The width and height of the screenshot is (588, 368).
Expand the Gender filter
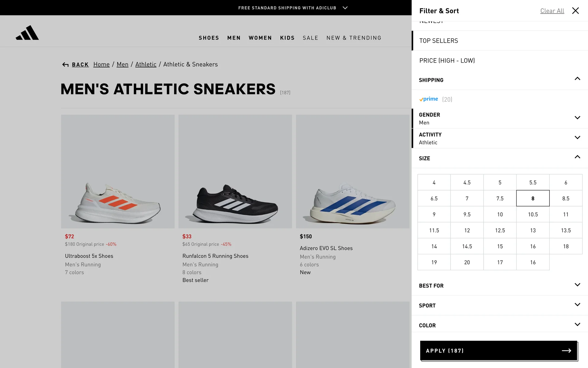coord(577,118)
